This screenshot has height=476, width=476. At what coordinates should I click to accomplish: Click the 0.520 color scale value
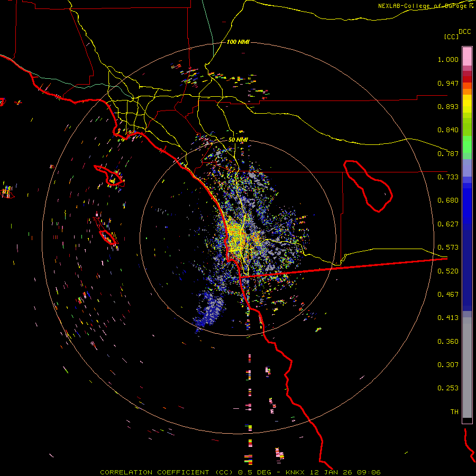[448, 271]
